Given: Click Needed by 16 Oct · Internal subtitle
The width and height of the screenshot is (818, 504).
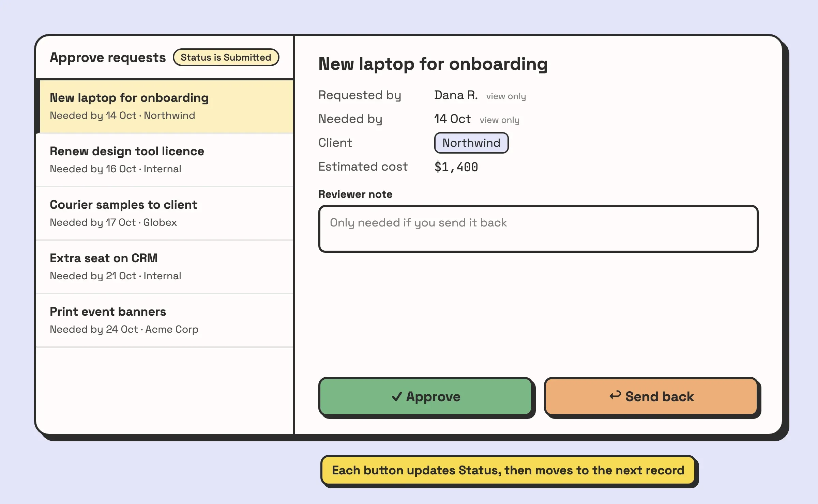Looking at the screenshot, I should point(115,169).
